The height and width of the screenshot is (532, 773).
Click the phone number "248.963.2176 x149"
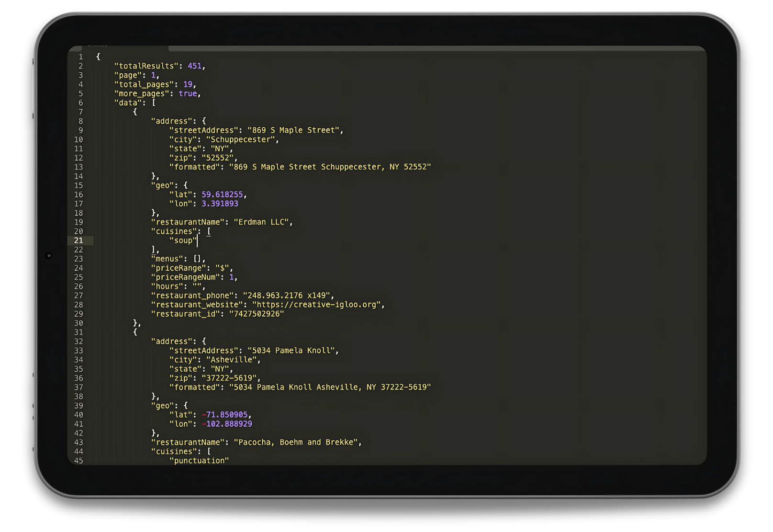point(286,295)
